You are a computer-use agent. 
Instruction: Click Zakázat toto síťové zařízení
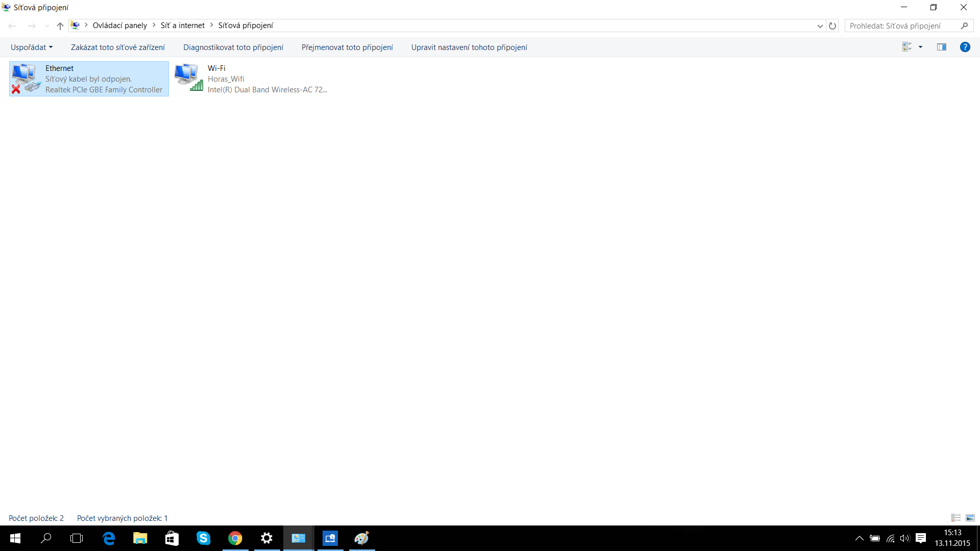click(x=118, y=47)
